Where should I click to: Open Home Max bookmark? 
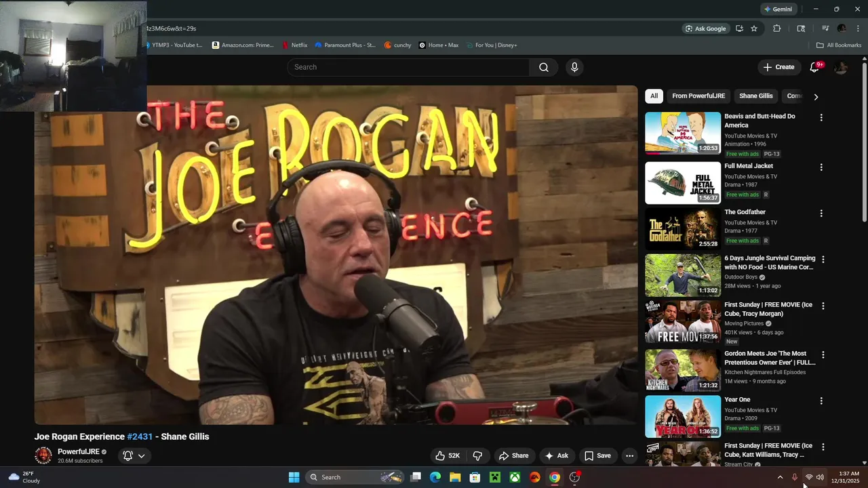pyautogui.click(x=439, y=45)
